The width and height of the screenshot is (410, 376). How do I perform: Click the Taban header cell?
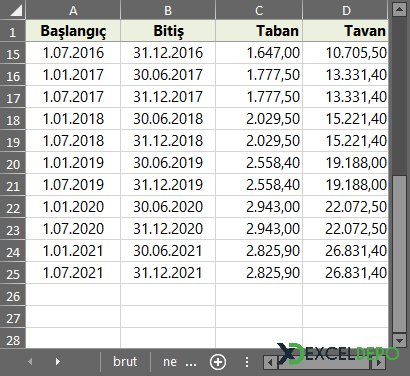click(259, 31)
